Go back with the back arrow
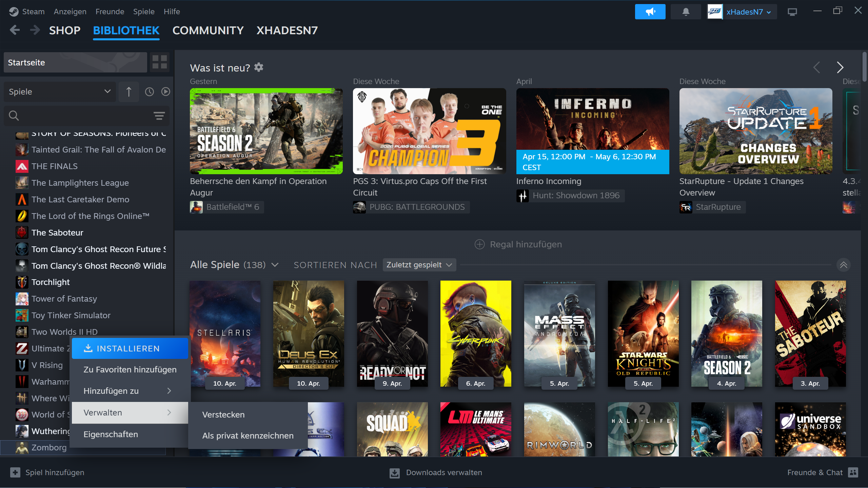The width and height of the screenshot is (868, 488). pyautogui.click(x=15, y=30)
